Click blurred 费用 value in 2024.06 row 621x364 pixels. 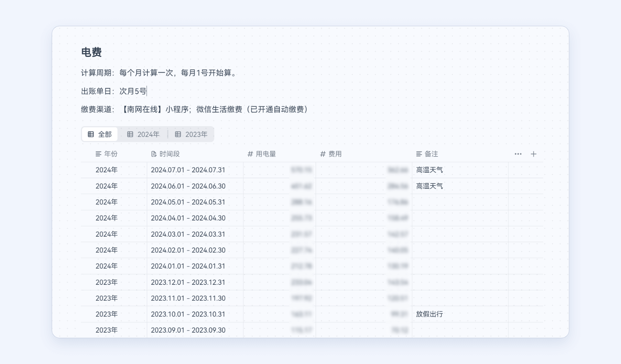point(398,186)
